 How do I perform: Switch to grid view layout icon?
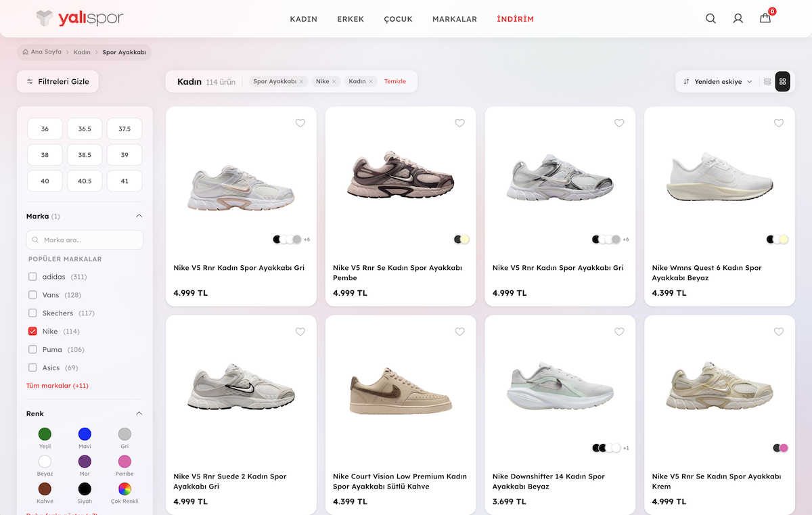tap(782, 82)
